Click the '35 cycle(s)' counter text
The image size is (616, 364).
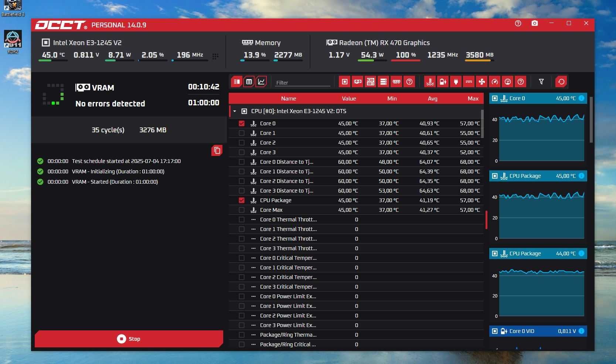click(108, 130)
